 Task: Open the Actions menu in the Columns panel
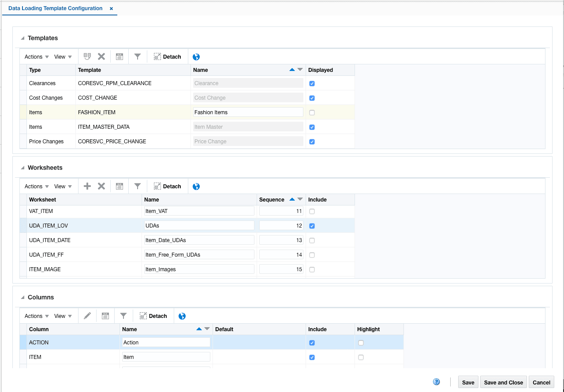pos(35,316)
